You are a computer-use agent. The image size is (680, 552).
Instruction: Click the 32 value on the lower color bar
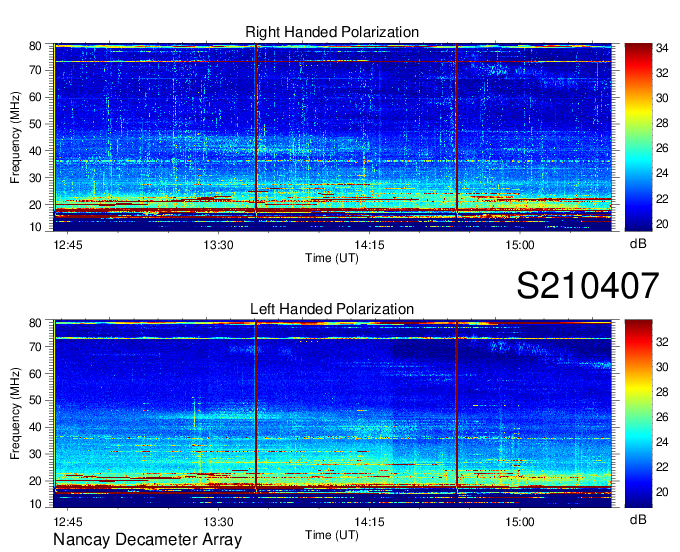click(662, 342)
